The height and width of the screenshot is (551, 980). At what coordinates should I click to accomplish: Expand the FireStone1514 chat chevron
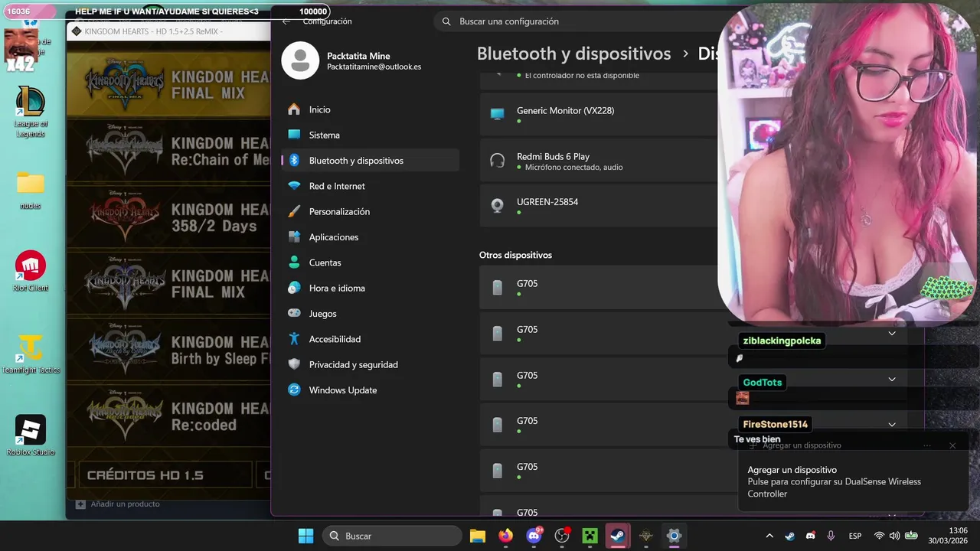click(x=892, y=424)
